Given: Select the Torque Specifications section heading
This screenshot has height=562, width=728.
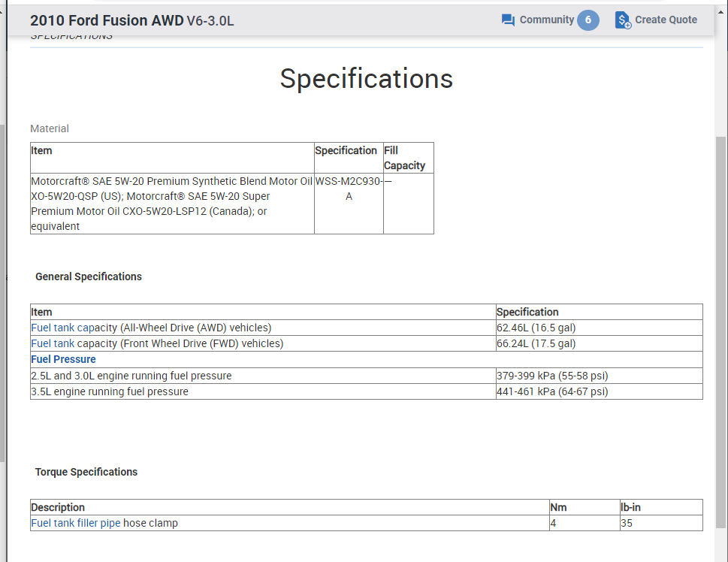Looking at the screenshot, I should [x=86, y=472].
